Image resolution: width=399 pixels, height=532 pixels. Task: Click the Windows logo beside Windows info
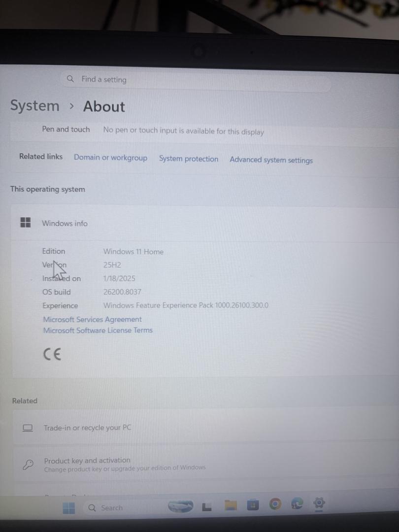pos(26,223)
